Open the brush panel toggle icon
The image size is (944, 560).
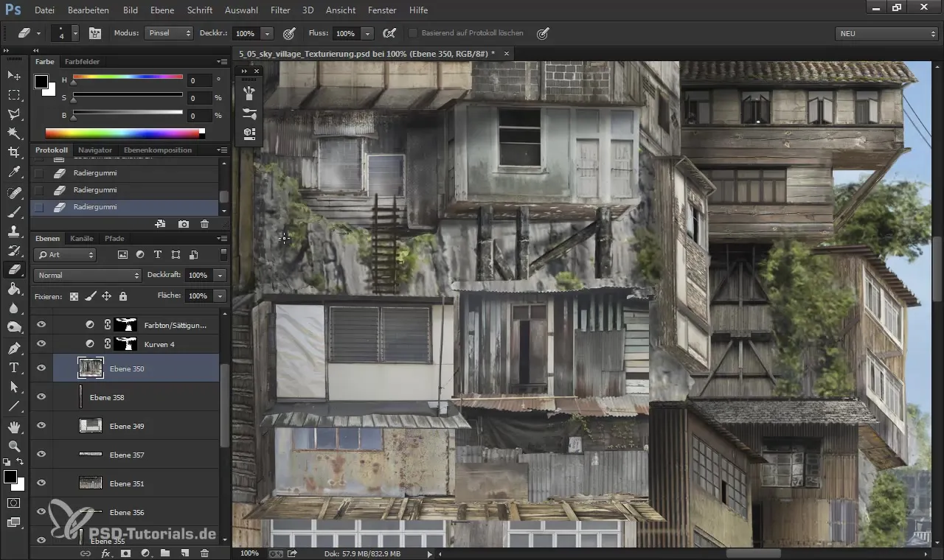click(x=95, y=33)
